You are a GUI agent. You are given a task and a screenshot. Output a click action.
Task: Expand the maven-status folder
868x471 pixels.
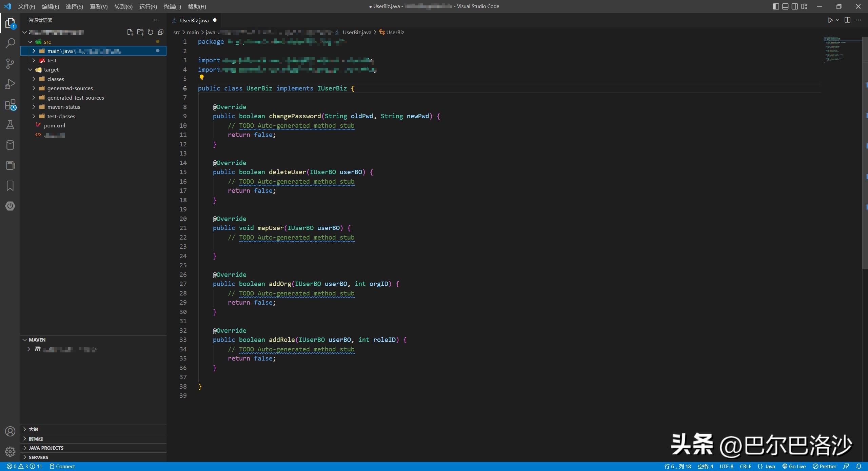coord(34,107)
